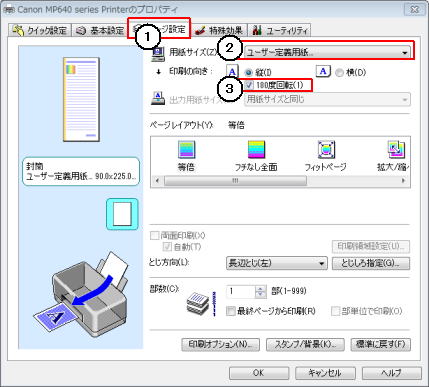Toggle the 自動 checkbox

pyautogui.click(x=167, y=247)
